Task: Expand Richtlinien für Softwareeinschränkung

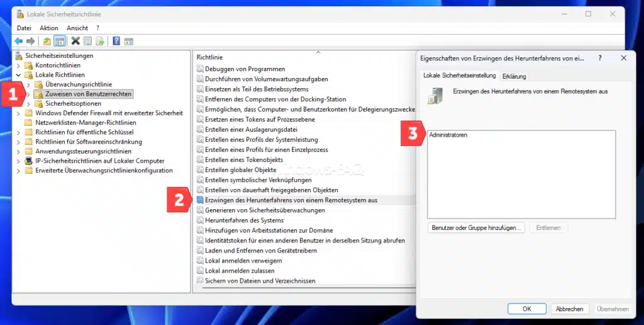Action: (18, 142)
